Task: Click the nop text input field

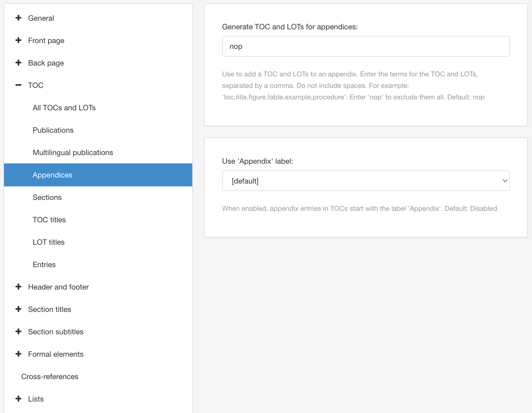Action: [x=366, y=46]
